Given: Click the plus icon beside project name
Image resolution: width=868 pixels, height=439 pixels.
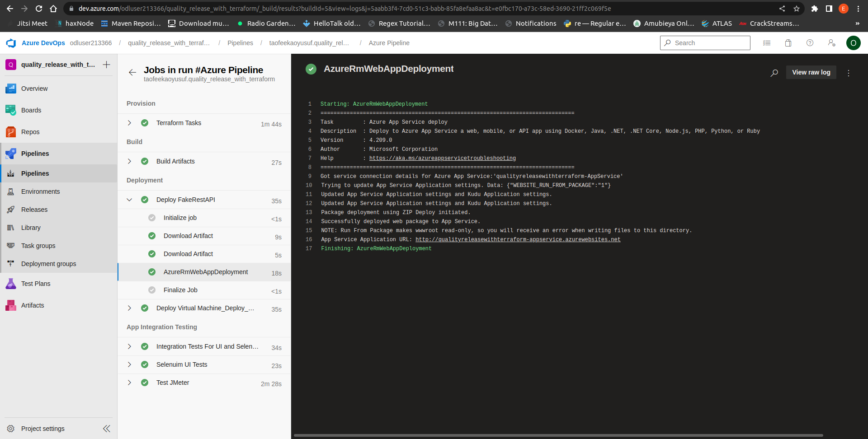Looking at the screenshot, I should click(107, 65).
